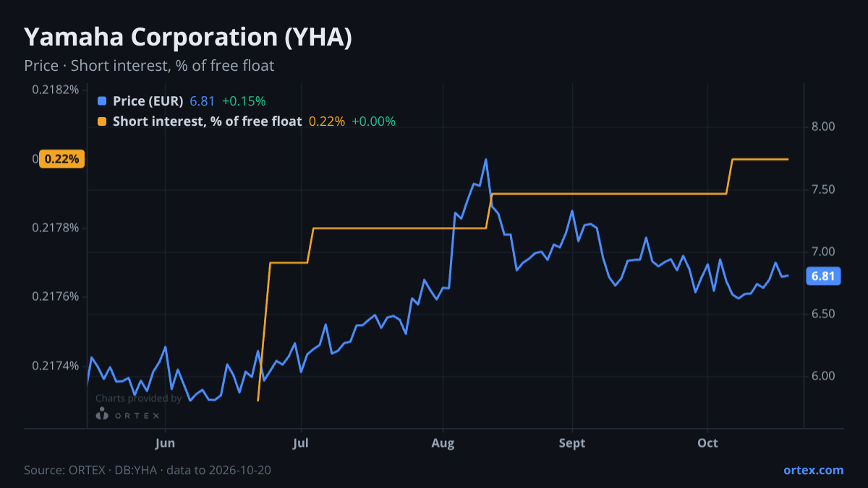868x488 pixels.
Task: Click the +0.00% short interest change value
Action: click(373, 121)
